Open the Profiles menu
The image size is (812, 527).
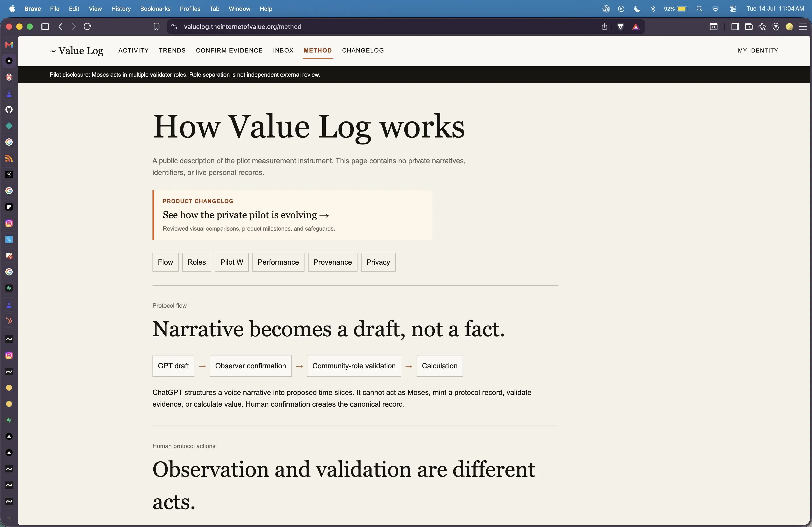pyautogui.click(x=190, y=9)
